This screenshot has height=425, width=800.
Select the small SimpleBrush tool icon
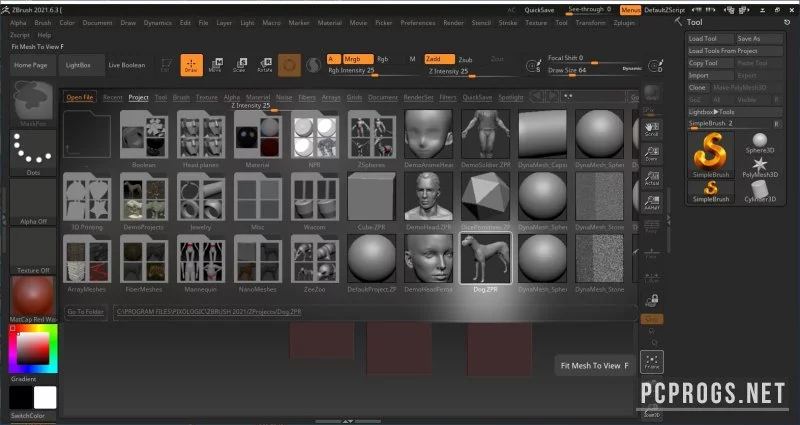[x=711, y=191]
